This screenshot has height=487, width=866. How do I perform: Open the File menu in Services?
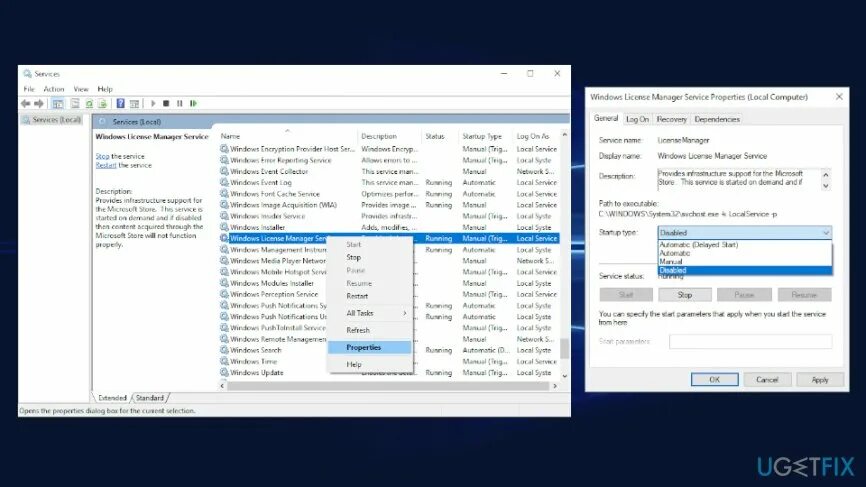[29, 89]
